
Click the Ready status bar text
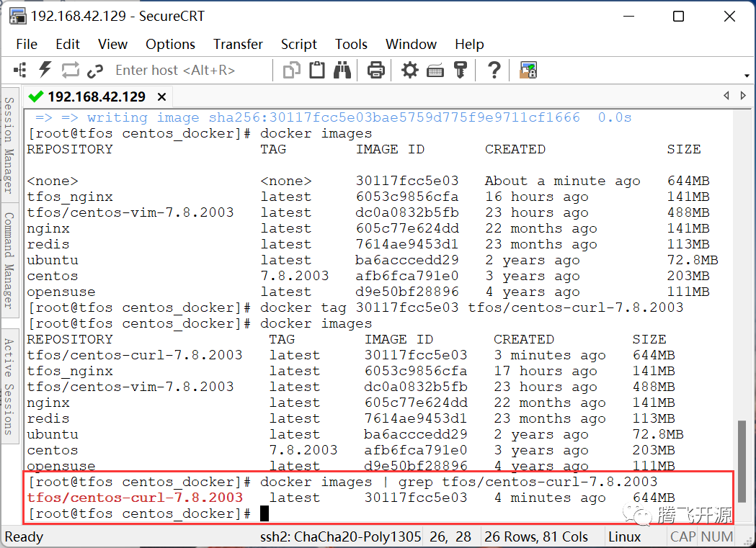point(24,536)
